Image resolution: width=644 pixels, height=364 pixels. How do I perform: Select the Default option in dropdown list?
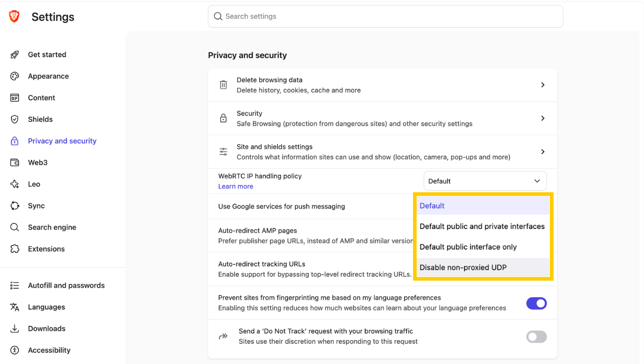483,206
